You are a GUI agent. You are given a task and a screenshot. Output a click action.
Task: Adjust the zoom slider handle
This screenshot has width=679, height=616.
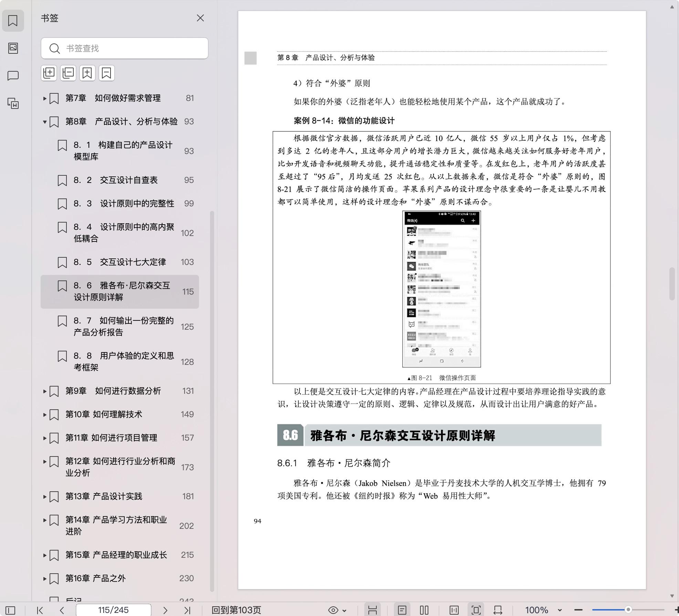coord(628,610)
